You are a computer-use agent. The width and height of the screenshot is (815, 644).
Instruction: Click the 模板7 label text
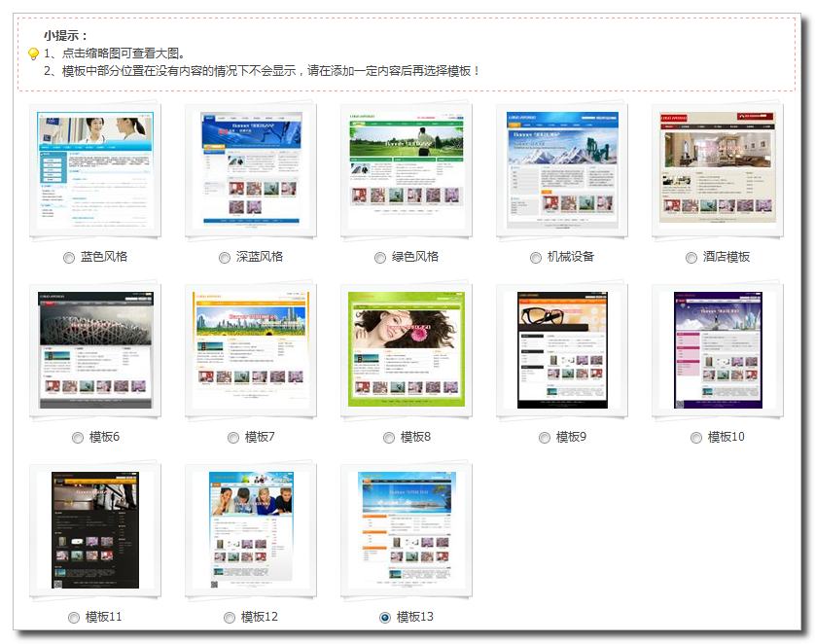point(260,437)
